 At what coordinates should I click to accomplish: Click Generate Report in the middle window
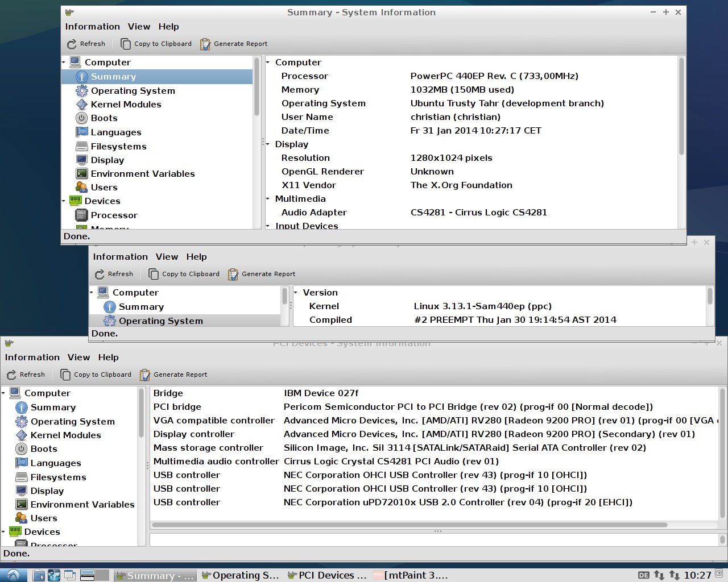(x=262, y=274)
